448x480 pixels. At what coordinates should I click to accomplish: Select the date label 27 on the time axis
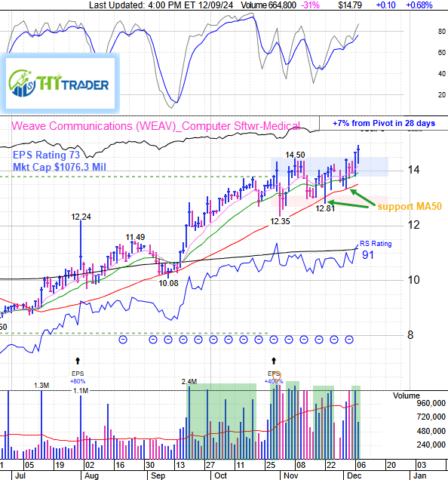pyautogui.click(x=210, y=466)
